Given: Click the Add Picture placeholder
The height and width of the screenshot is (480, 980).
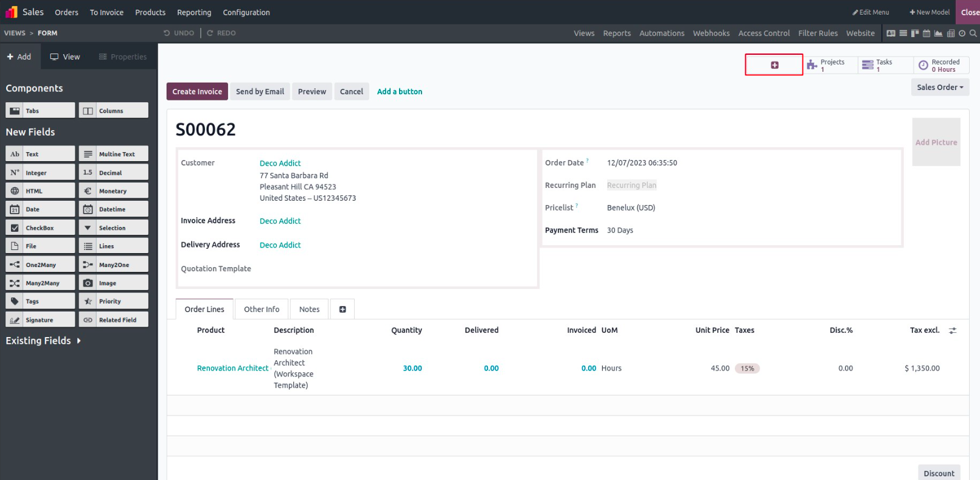Looking at the screenshot, I should (936, 142).
